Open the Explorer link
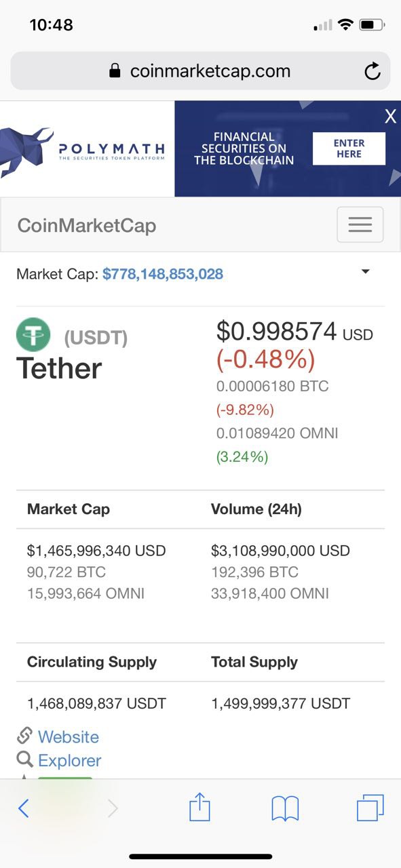401x868 pixels. [70, 761]
